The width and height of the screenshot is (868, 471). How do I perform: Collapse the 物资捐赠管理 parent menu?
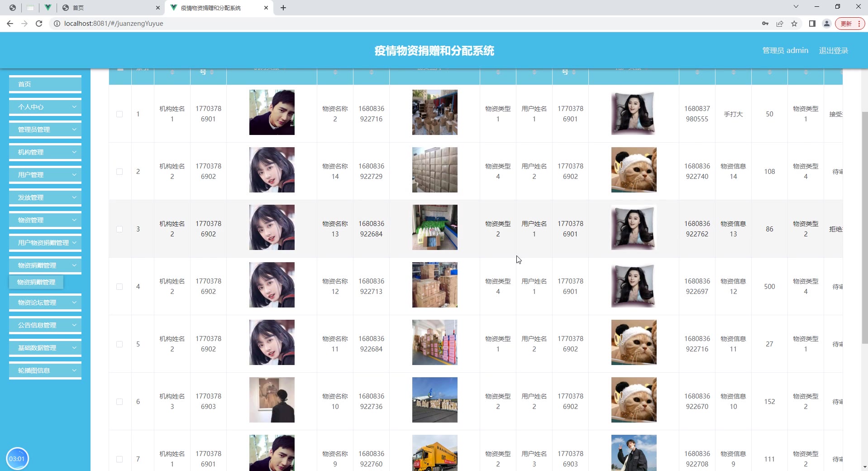pyautogui.click(x=45, y=265)
